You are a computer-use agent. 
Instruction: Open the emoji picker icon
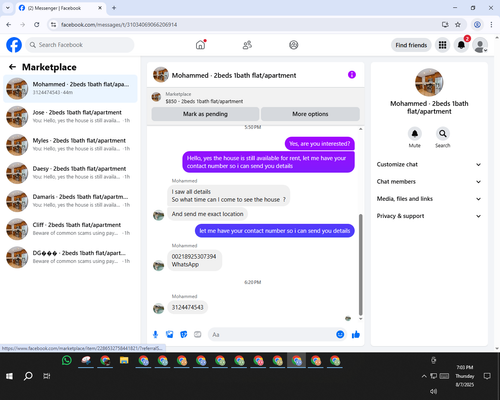340,334
